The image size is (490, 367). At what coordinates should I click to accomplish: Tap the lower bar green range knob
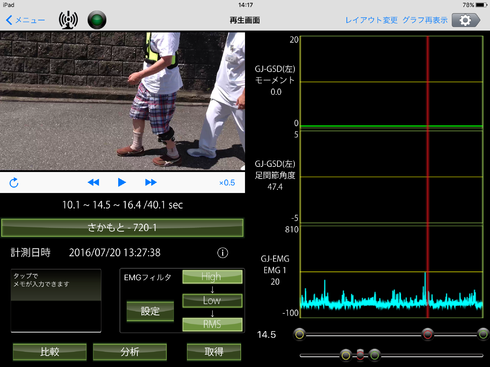coord(374,355)
